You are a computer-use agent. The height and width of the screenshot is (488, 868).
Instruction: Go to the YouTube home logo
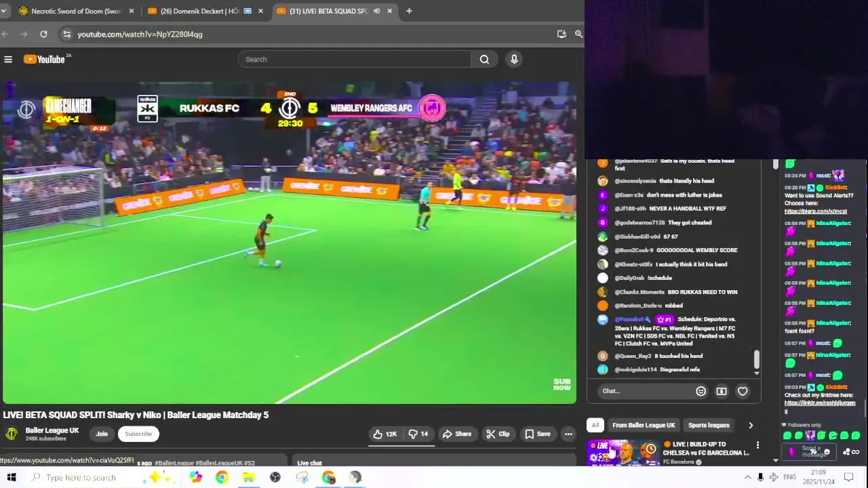point(45,60)
